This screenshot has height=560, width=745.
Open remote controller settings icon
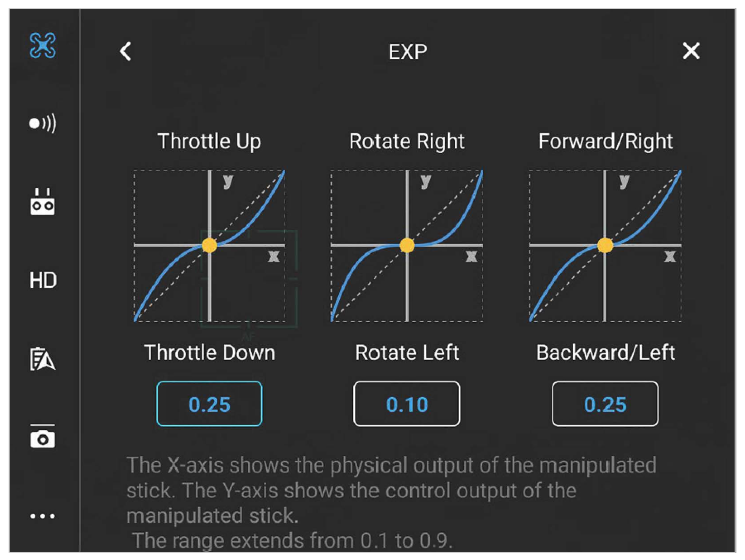coord(43,202)
